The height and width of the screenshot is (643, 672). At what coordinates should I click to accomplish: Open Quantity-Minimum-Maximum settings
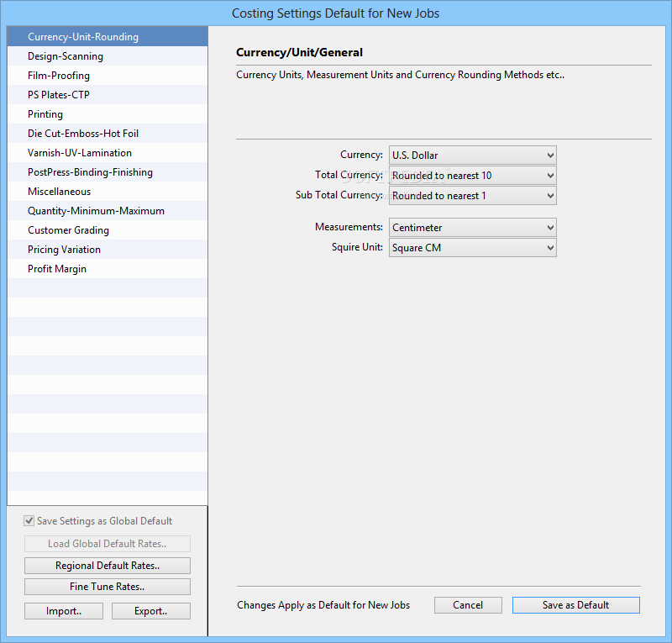click(108, 211)
